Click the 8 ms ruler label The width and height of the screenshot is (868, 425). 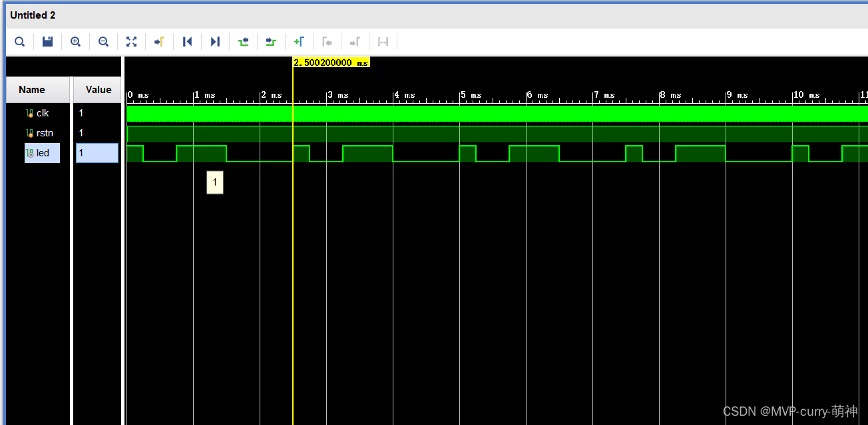pyautogui.click(x=671, y=95)
